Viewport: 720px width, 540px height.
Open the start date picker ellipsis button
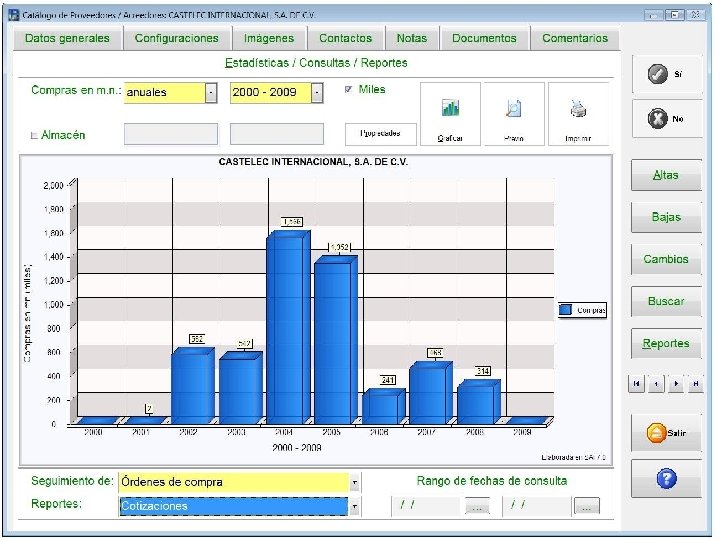(477, 507)
